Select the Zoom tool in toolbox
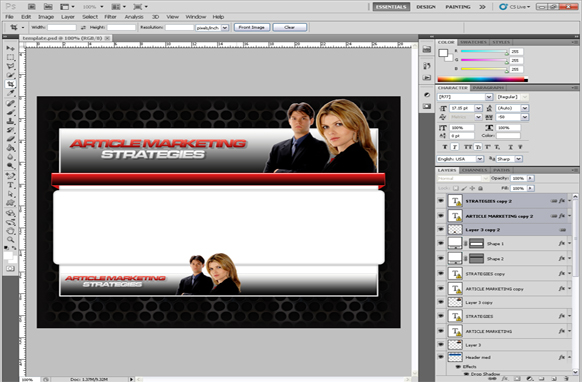Viewport: 582px width, 382px height. tap(10, 240)
